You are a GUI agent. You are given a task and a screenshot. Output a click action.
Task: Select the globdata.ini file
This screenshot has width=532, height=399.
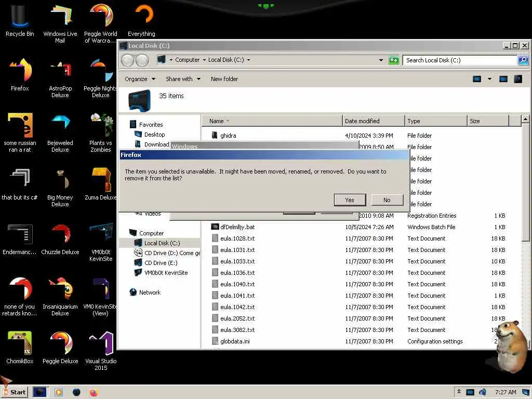click(235, 341)
